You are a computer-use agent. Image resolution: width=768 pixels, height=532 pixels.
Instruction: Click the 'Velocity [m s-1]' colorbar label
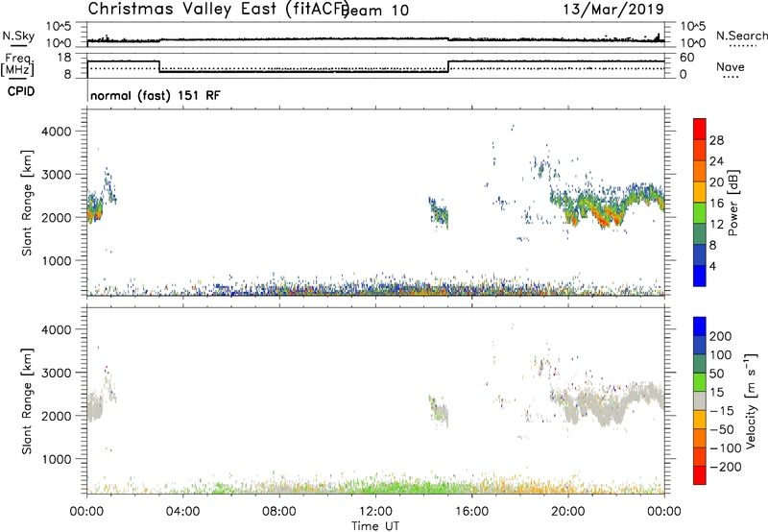tap(752, 400)
